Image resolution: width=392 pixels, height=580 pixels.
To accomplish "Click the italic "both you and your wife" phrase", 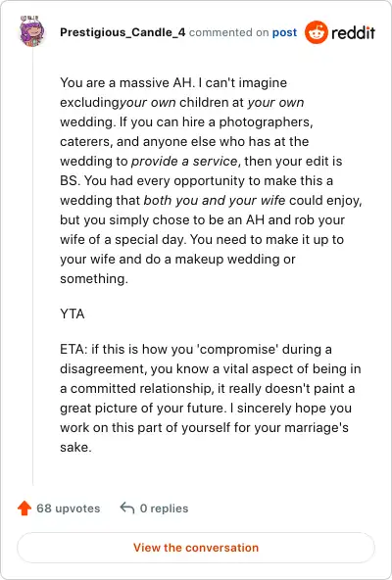I will click(x=215, y=201).
